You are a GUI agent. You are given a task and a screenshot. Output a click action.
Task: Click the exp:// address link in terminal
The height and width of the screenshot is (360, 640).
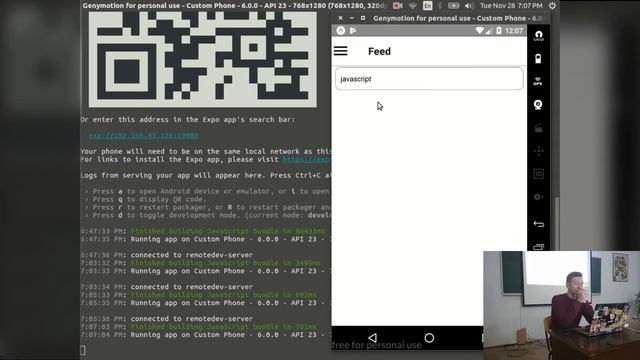144,136
